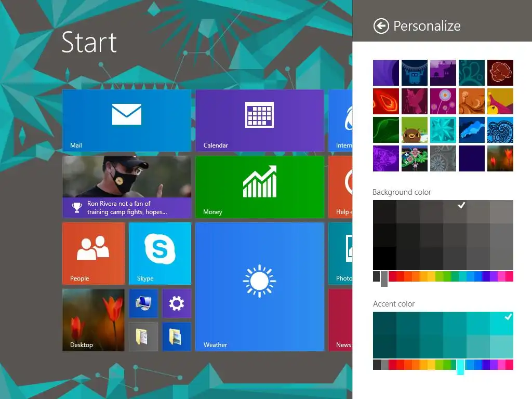This screenshot has height=399, width=532.
Task: Open the documents folder tile with grey background
Action: (143, 337)
